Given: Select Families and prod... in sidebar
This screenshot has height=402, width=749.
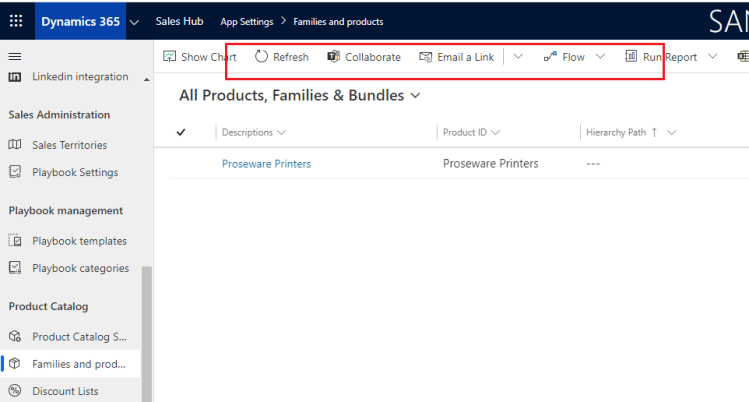Looking at the screenshot, I should [79, 364].
